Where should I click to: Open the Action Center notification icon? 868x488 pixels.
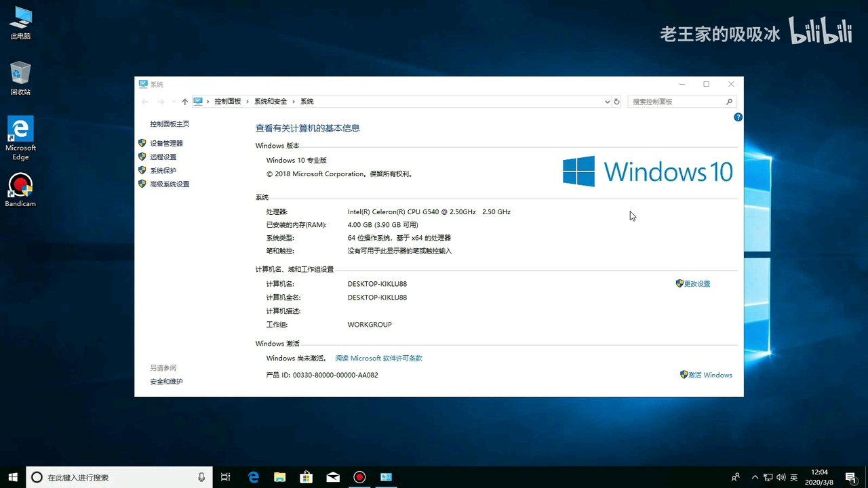pyautogui.click(x=850, y=477)
